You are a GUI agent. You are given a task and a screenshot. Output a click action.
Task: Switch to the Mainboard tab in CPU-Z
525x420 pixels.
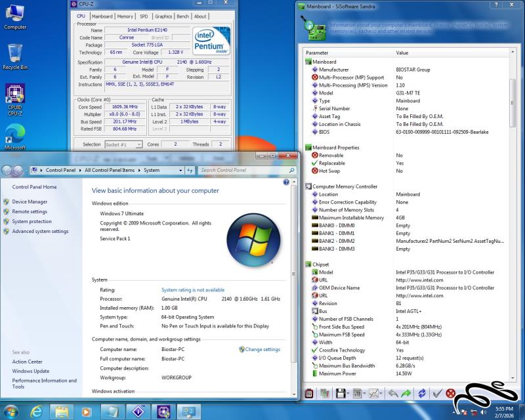click(x=102, y=16)
